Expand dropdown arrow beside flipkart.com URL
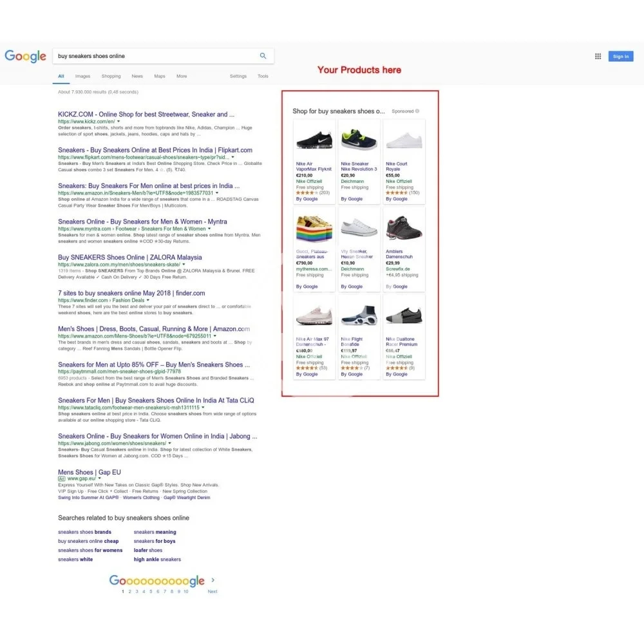This screenshot has height=644, width=644. (x=232, y=157)
